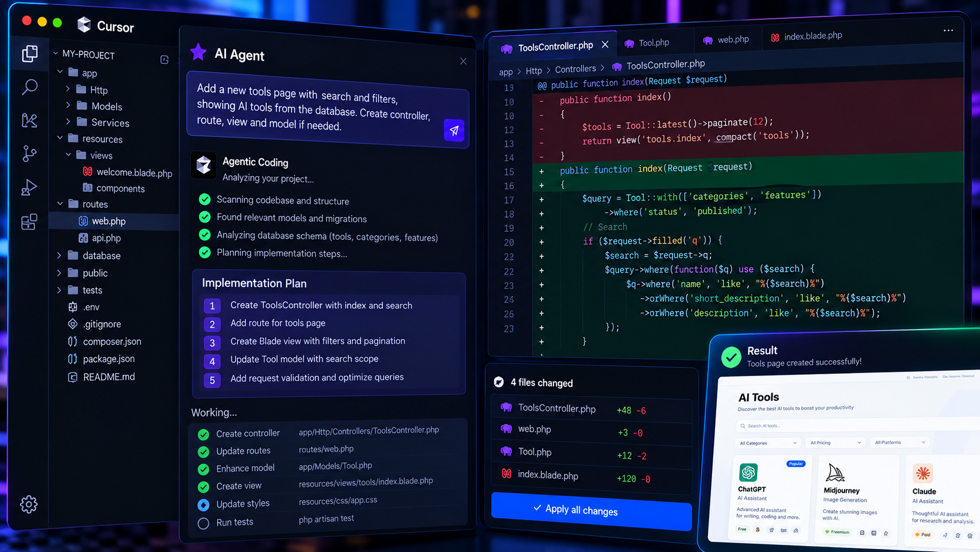Open the All Categories dropdown
Viewport: 980px width, 552px height.
click(x=768, y=443)
